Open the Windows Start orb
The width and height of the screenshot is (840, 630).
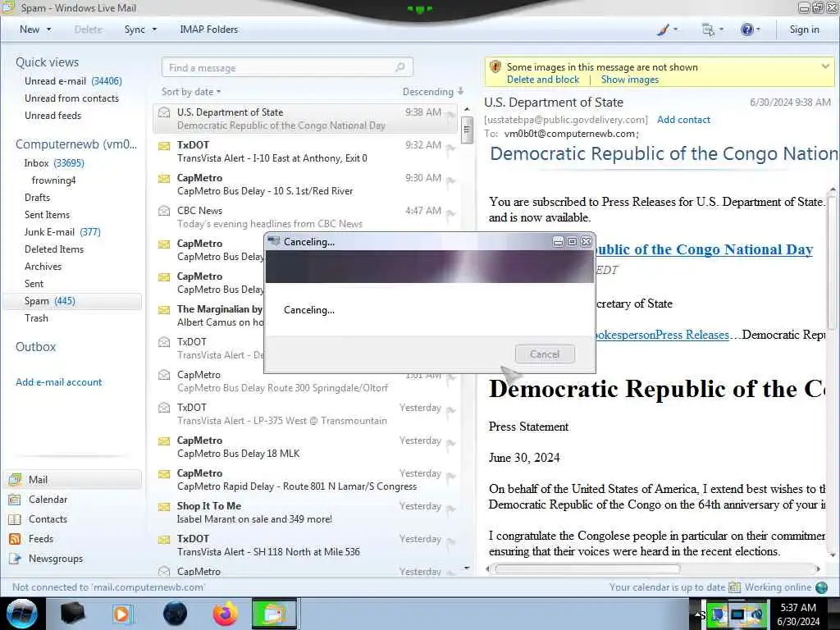[21, 614]
